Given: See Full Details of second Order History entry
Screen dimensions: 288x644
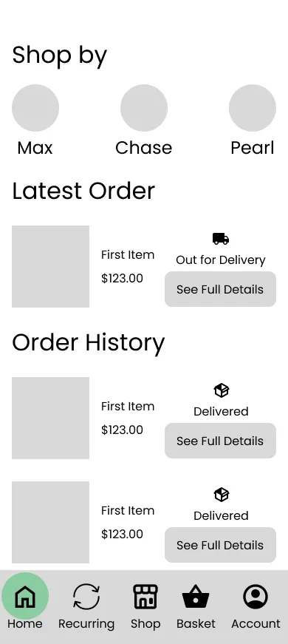Looking at the screenshot, I should pos(220,545).
